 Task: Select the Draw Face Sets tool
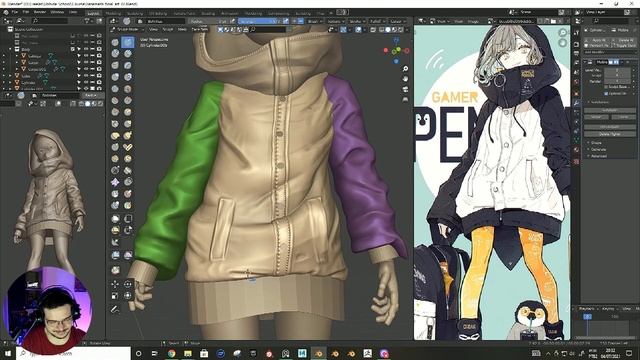click(128, 205)
